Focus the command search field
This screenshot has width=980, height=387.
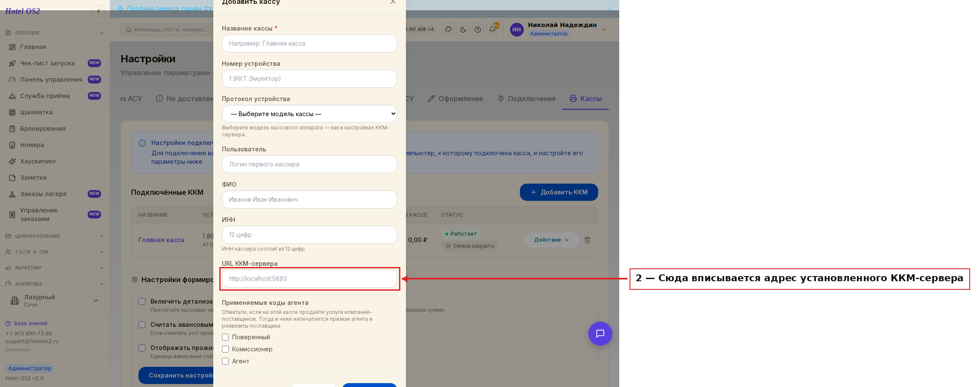[167, 30]
